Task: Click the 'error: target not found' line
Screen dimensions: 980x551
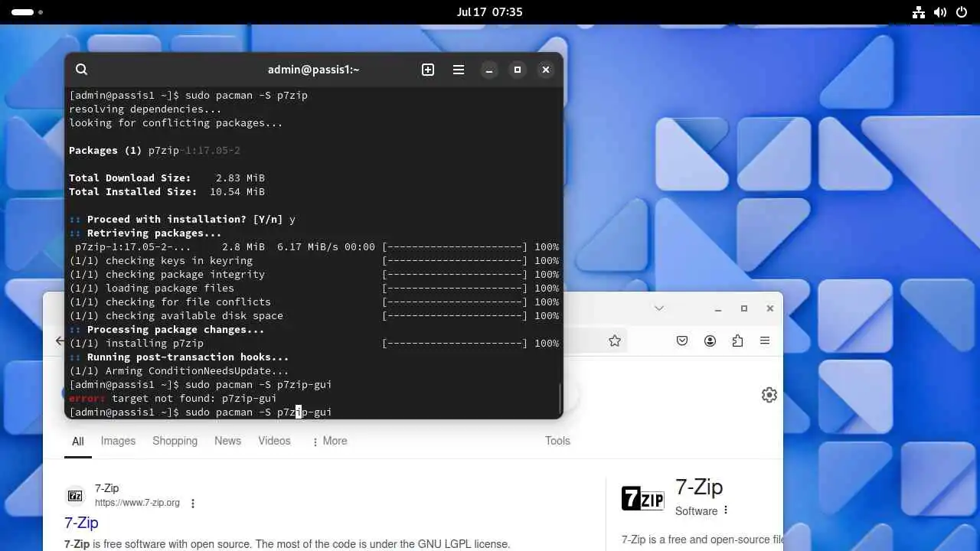Action: point(173,399)
